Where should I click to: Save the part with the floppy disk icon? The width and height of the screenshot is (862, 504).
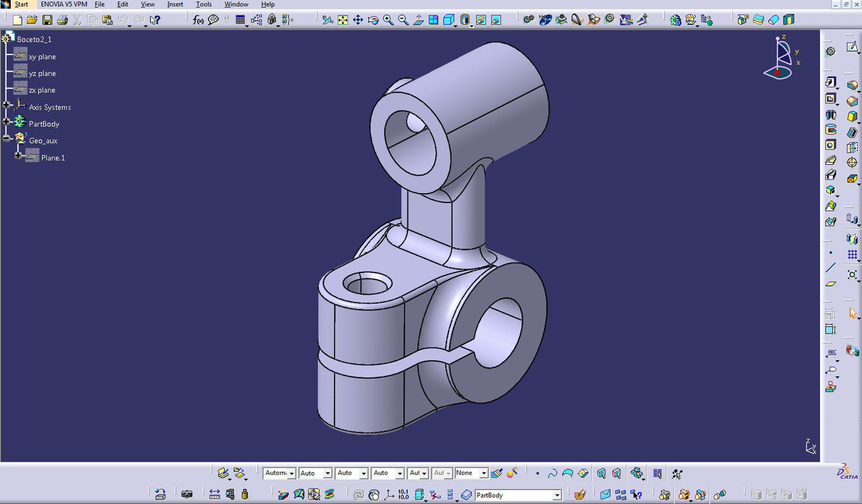[x=47, y=20]
